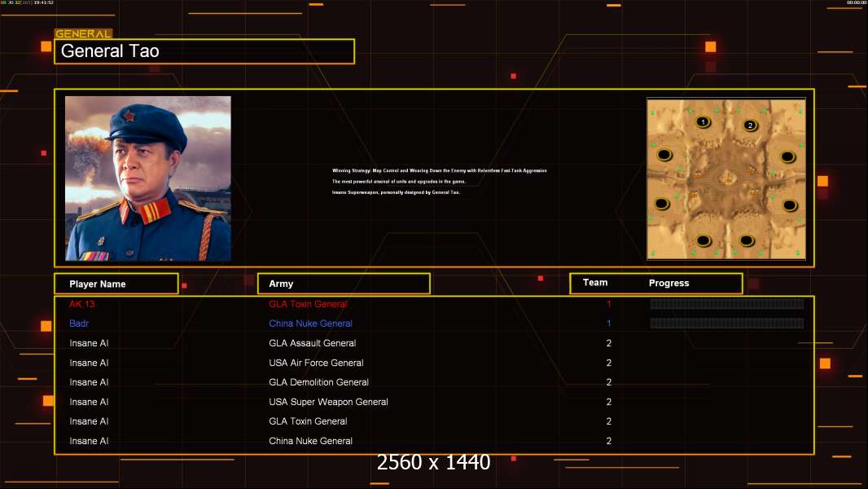This screenshot has width=868, height=489.
Task: Select player name Badr
Action: (79, 324)
